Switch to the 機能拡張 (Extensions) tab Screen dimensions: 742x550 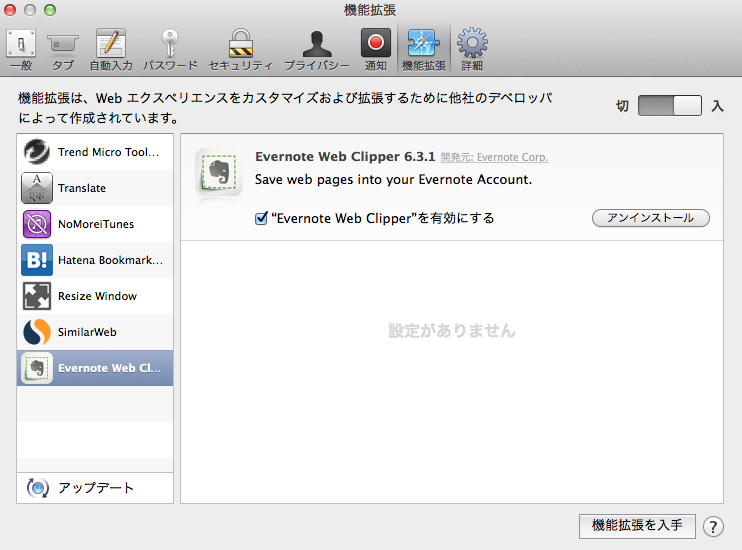coord(423,48)
